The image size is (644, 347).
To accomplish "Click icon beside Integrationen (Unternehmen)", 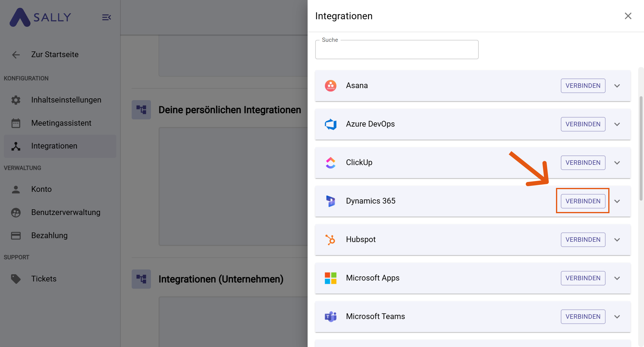I will (x=141, y=279).
